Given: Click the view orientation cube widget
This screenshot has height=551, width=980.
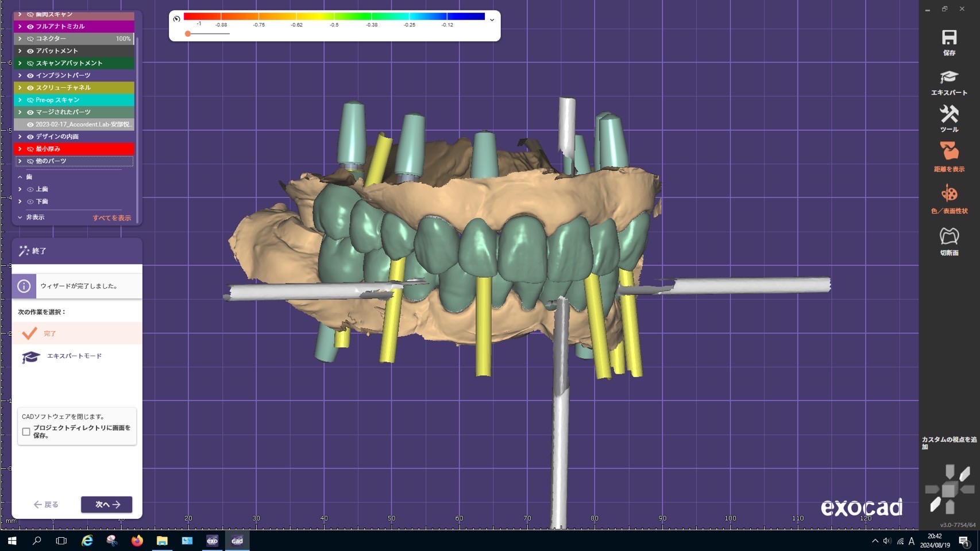Looking at the screenshot, I should 949,490.
